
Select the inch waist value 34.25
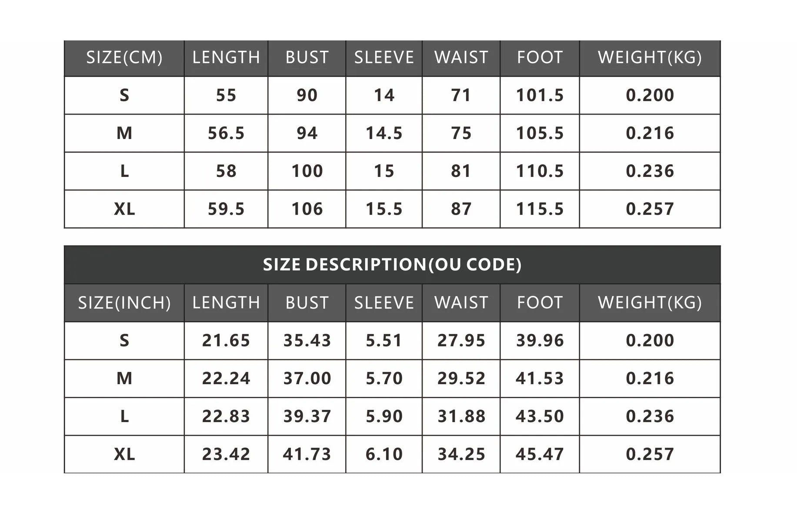(461, 454)
